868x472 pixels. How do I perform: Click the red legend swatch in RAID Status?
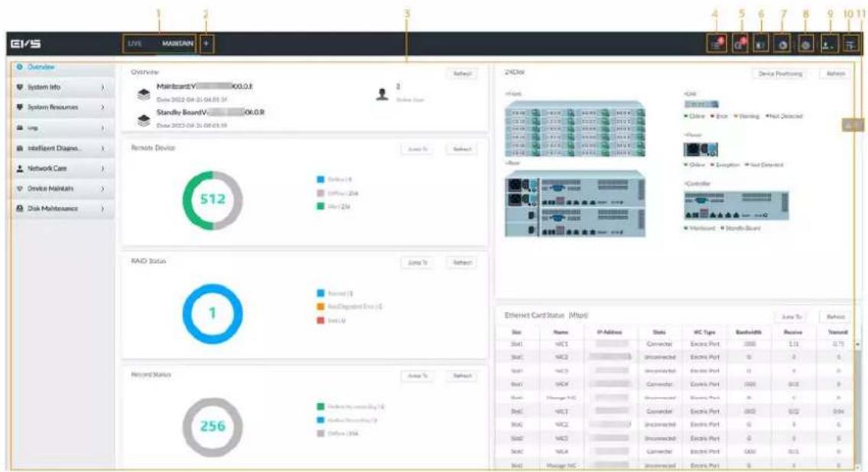[320, 321]
